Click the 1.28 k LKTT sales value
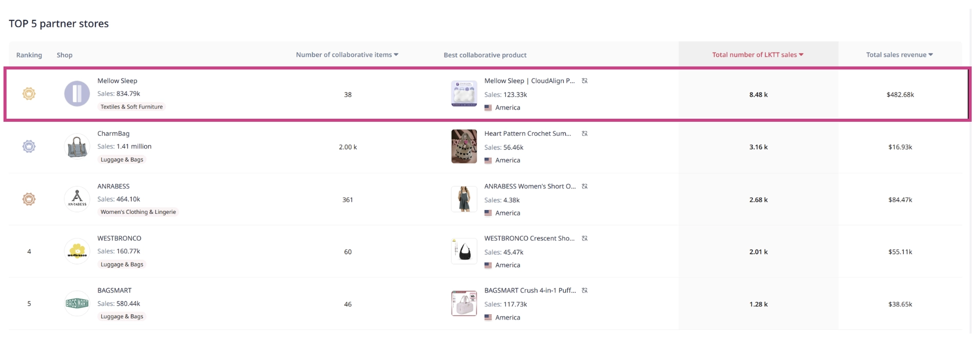 tap(758, 304)
